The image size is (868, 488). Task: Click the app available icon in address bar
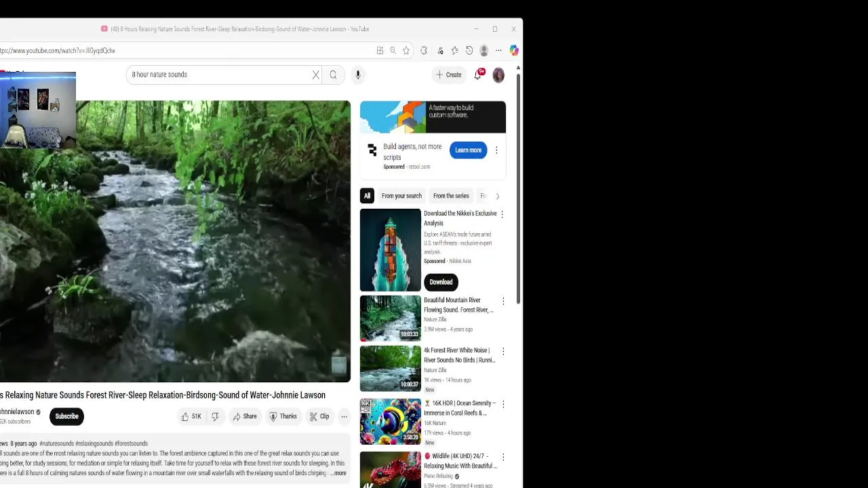(x=380, y=50)
